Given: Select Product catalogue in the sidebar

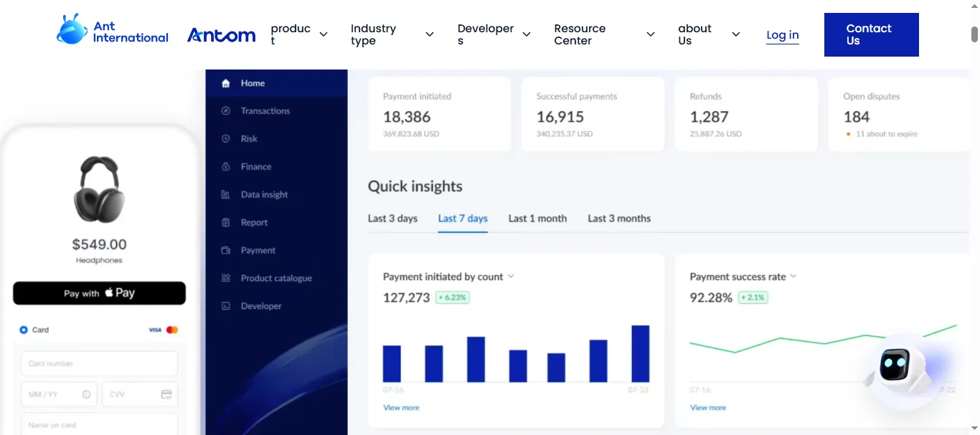Looking at the screenshot, I should [277, 278].
